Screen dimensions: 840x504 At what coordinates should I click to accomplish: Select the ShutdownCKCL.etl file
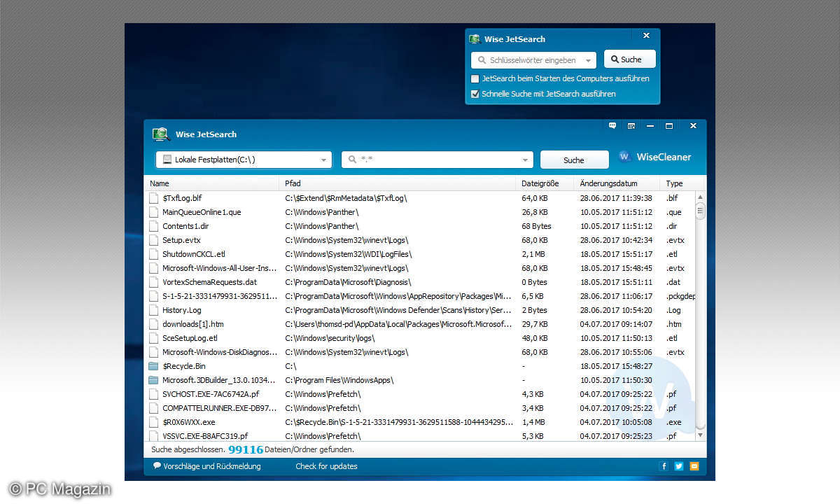point(194,254)
